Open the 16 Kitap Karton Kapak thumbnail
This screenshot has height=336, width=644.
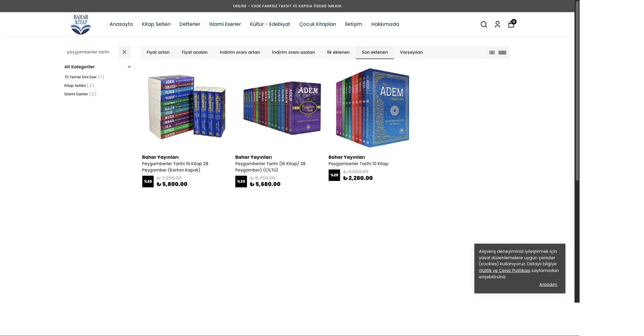pyautogui.click(x=187, y=107)
